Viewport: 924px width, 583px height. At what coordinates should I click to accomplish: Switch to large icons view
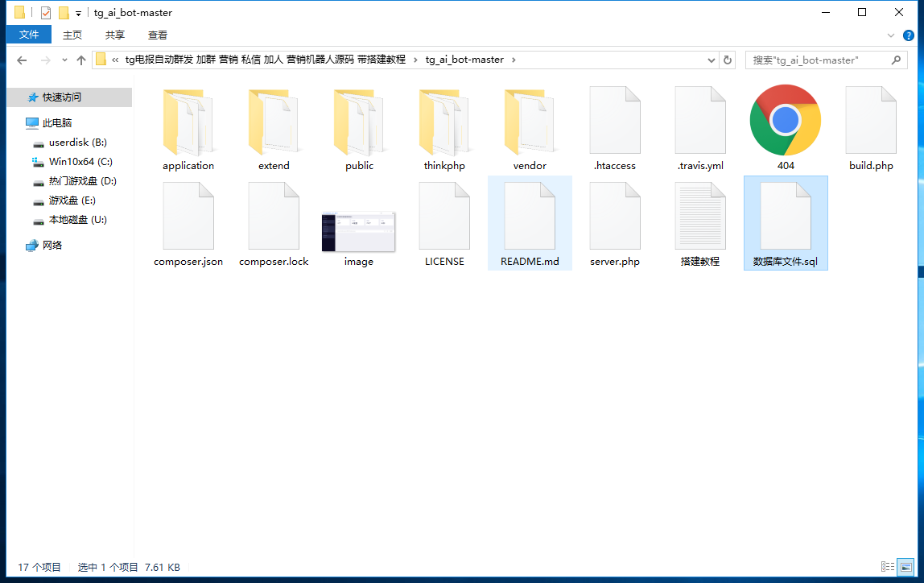pyautogui.click(x=905, y=567)
